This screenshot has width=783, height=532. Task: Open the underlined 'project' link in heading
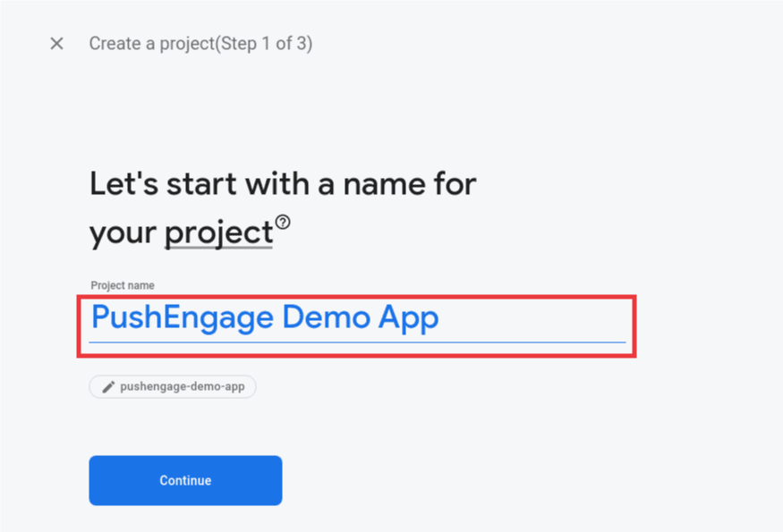(218, 233)
